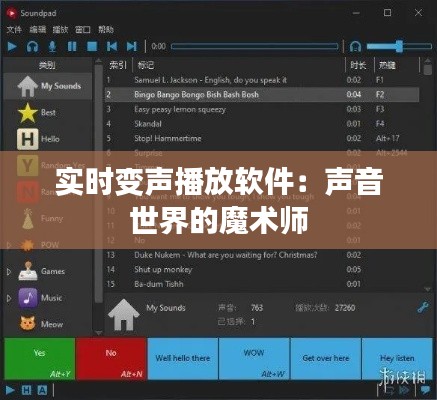Screen dimensions: 437x400
Task: Skip to next sound icon
Action: point(132,46)
